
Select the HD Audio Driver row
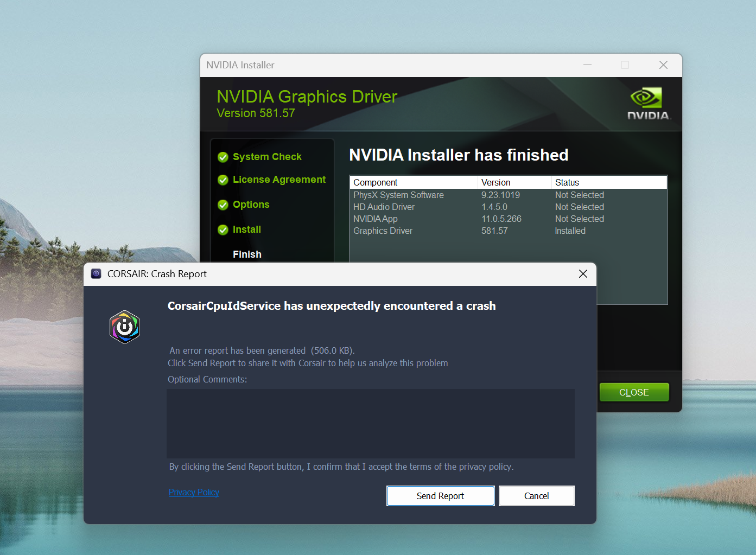tap(508, 207)
